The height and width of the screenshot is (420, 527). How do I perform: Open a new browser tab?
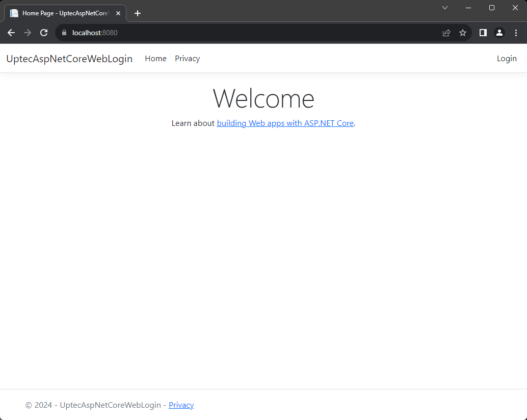click(138, 13)
